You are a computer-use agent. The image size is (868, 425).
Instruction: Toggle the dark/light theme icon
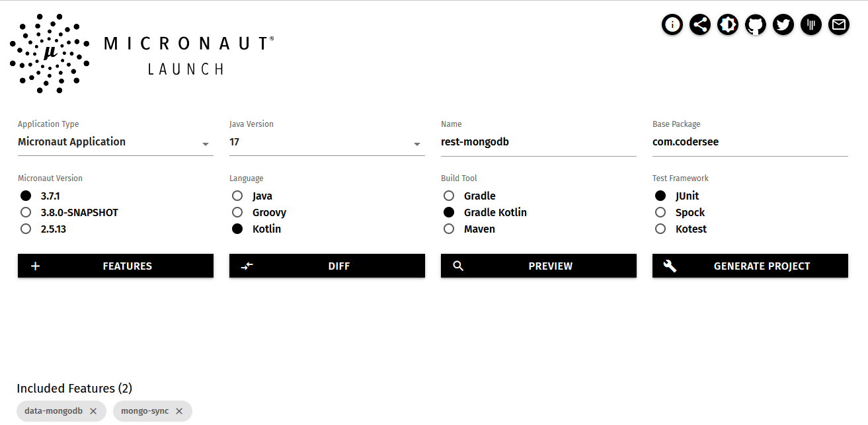coord(728,25)
